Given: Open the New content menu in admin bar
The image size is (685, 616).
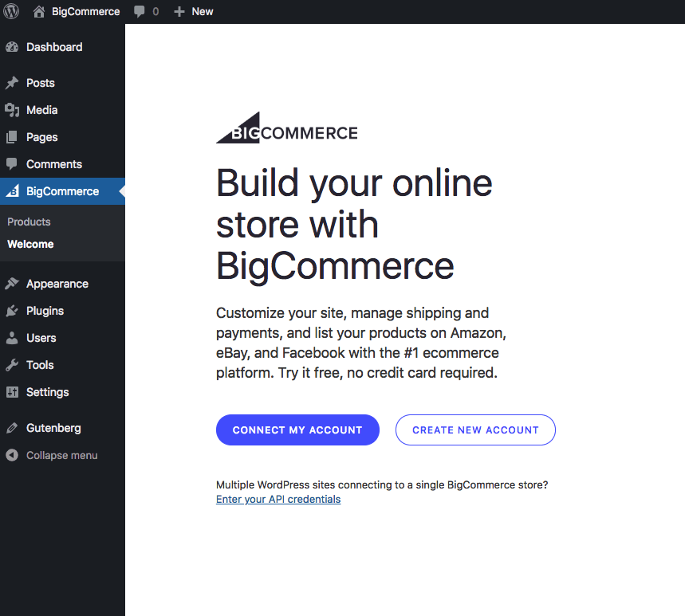Looking at the screenshot, I should coord(193,11).
